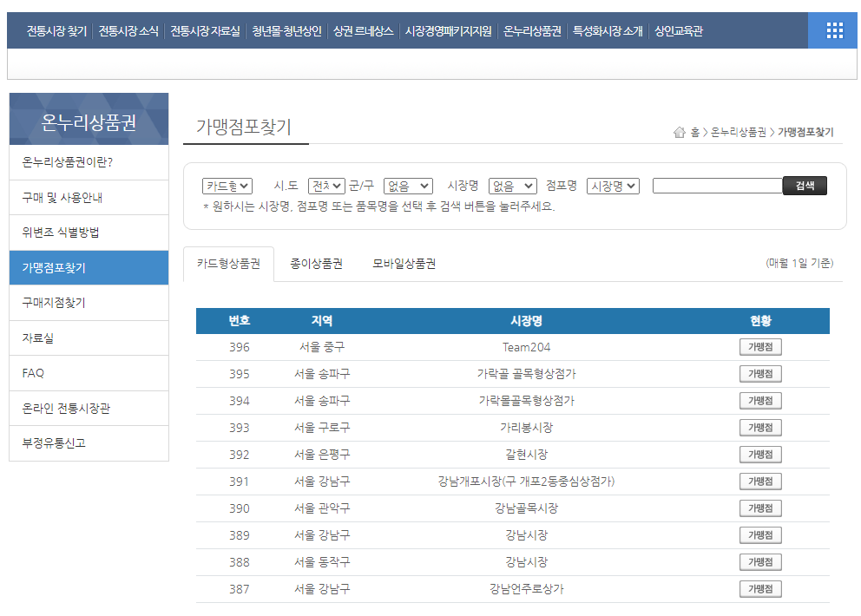The image size is (861, 616).
Task: Open 위변조 식별방법 in sidebar
Action: point(89,233)
